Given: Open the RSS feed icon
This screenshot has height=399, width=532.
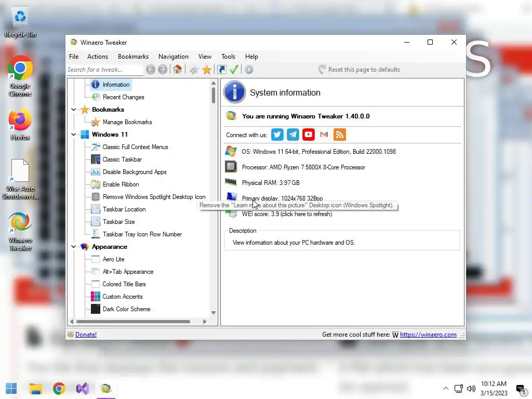Looking at the screenshot, I should click(340, 135).
